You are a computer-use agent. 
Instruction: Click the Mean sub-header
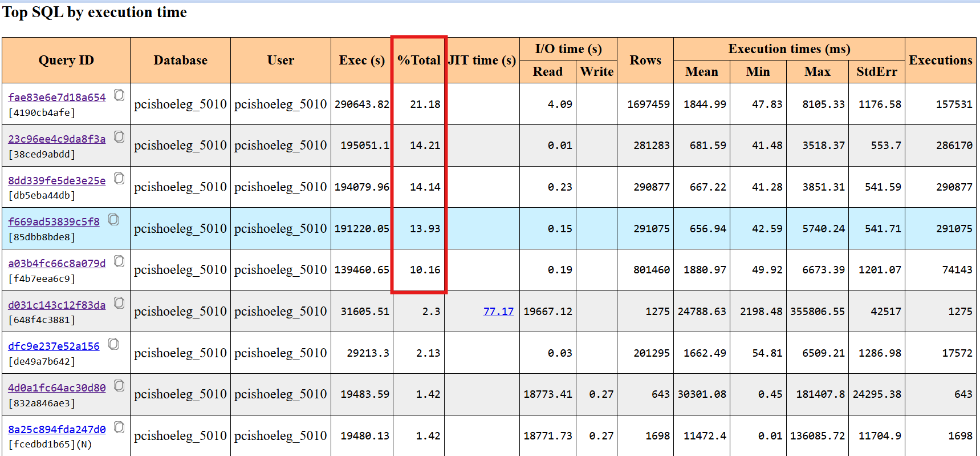tap(702, 72)
